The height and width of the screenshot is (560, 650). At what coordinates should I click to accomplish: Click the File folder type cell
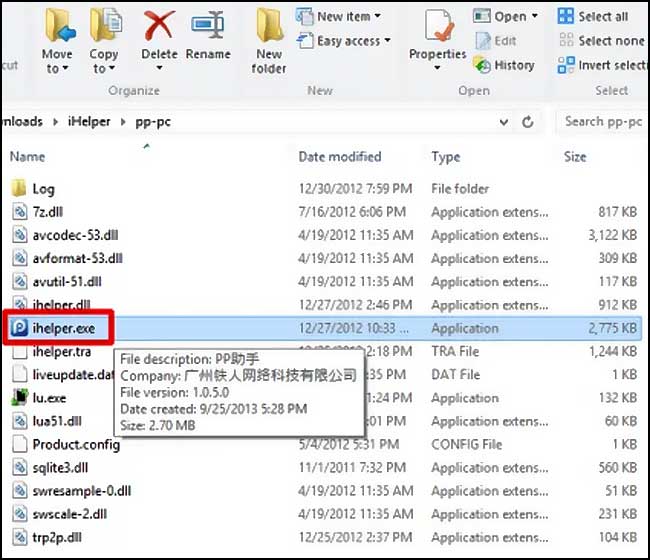pos(460,189)
